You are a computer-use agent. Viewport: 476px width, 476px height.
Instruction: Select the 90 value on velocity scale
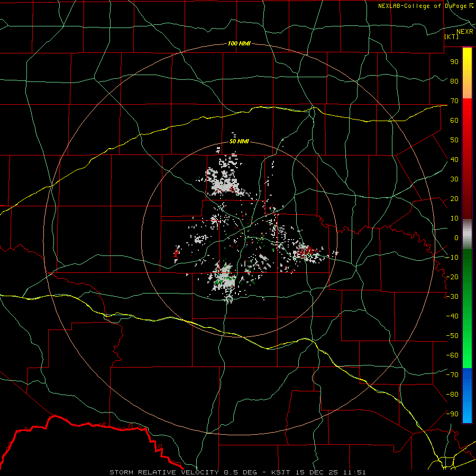click(454, 62)
